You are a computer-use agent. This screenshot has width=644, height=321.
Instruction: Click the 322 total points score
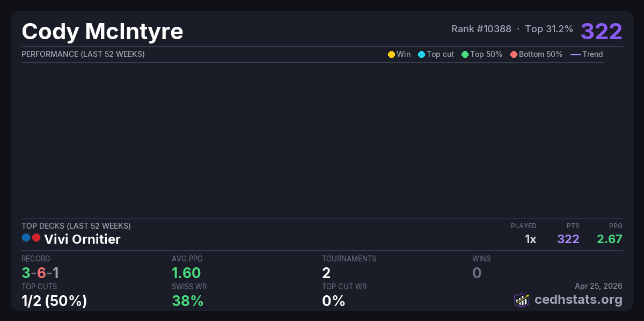pos(601,31)
